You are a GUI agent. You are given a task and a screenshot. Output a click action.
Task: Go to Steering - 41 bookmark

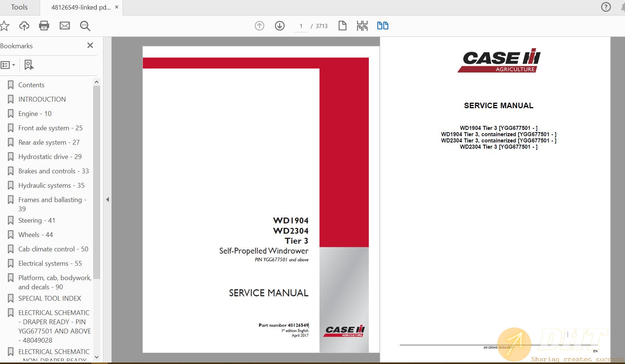coord(37,220)
